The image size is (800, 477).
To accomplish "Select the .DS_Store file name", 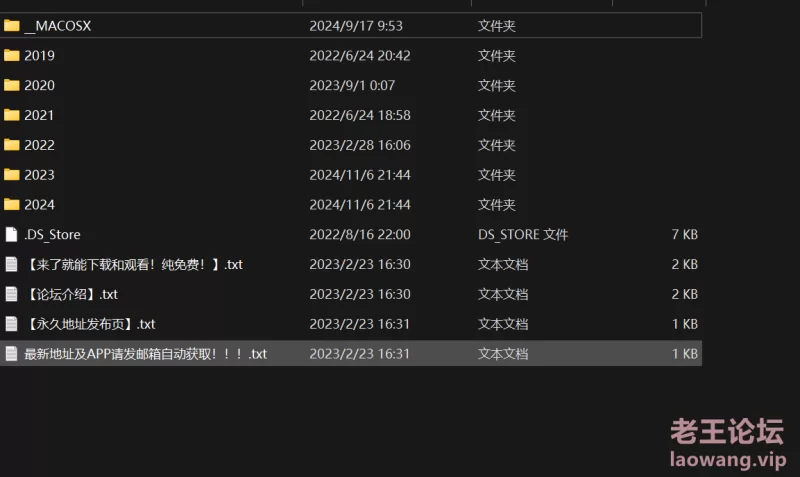I will (53, 235).
